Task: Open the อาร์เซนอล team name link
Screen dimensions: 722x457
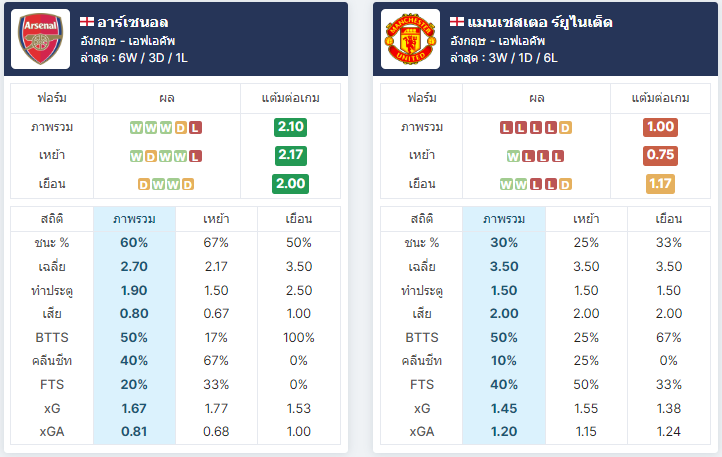Action: coord(133,22)
